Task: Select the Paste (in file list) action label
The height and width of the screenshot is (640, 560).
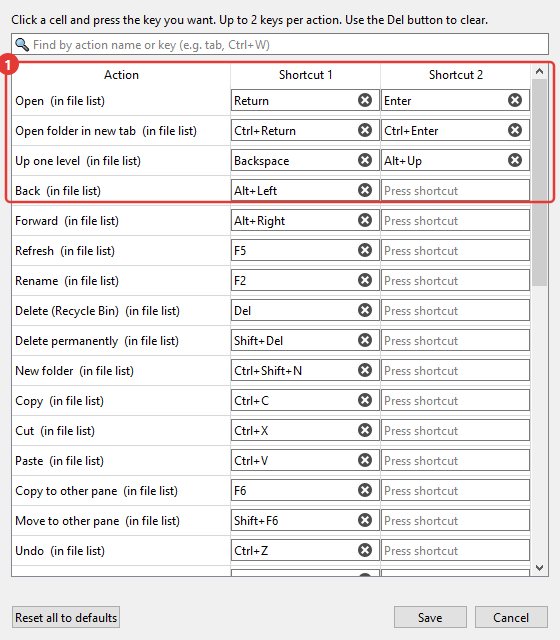Action: 60,460
